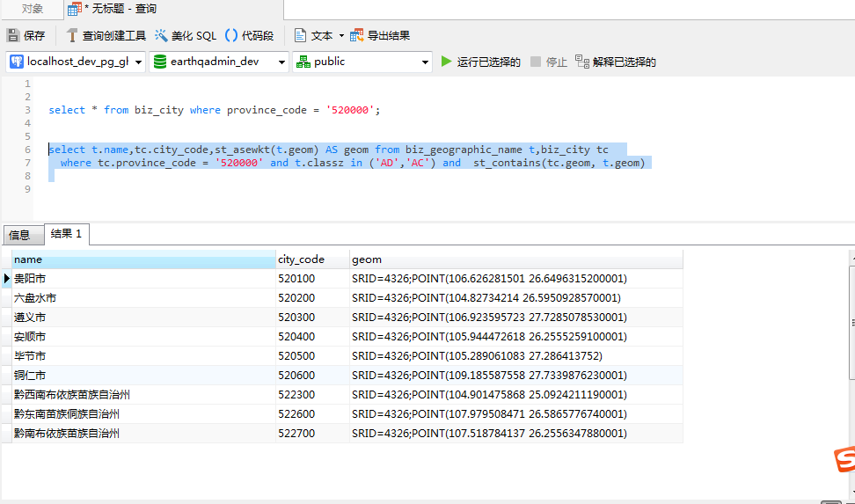Click the city_code column header
Screen dimensions: 855x504
312,259
